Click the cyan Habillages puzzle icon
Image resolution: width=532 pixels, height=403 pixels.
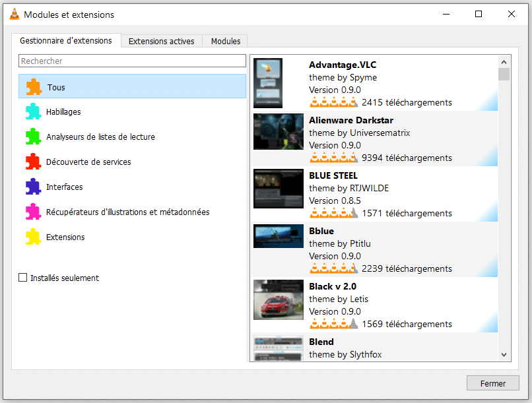click(33, 112)
